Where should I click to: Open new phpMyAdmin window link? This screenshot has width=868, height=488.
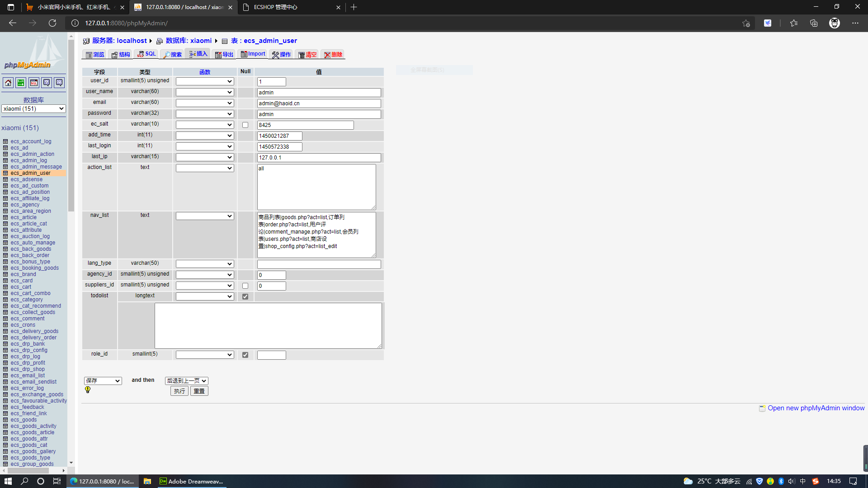pyautogui.click(x=816, y=408)
